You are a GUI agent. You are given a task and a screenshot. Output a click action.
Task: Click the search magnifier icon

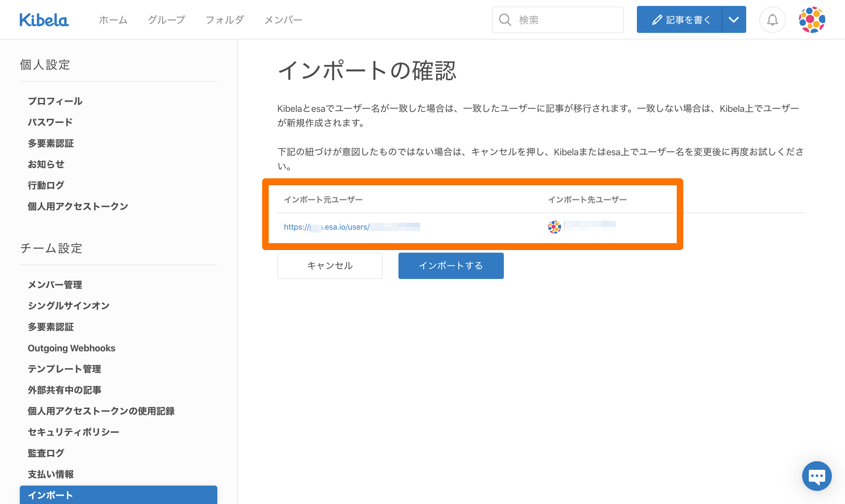coord(505,20)
